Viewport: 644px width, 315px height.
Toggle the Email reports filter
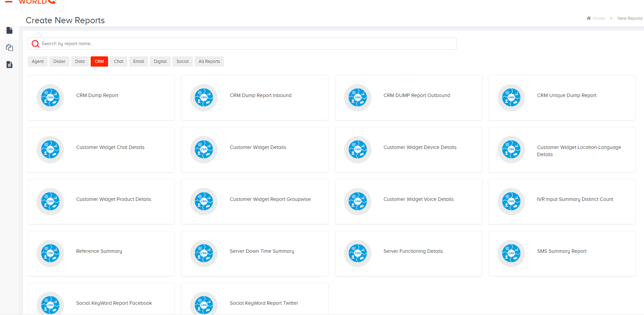138,61
